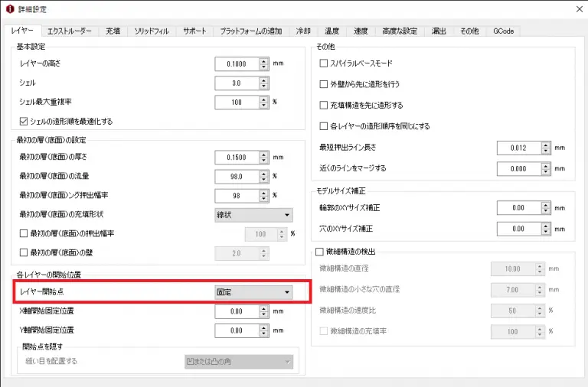Enable 外壁から先に造形を行う checkbox

click(x=324, y=83)
